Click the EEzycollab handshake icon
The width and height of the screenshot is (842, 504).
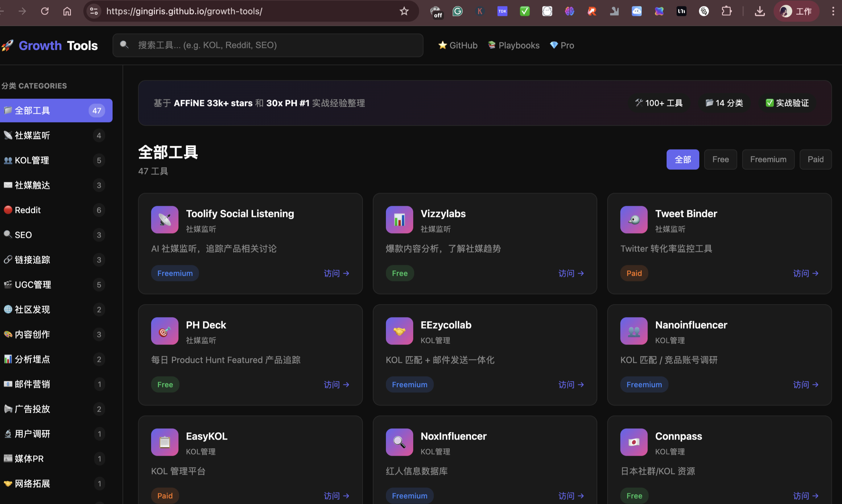(399, 331)
